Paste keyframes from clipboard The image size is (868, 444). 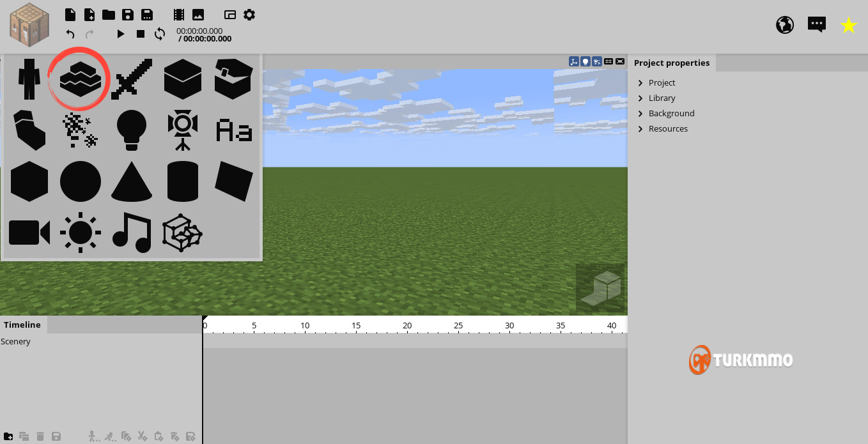click(159, 436)
